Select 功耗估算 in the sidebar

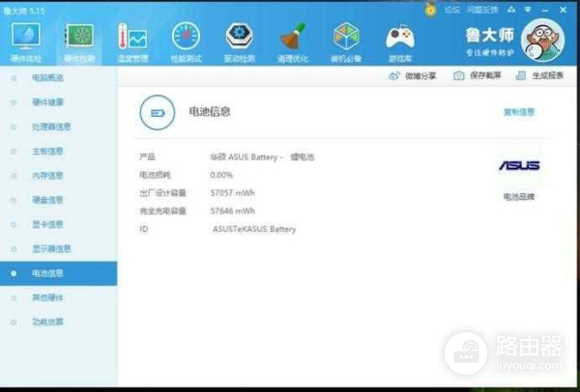pos(58,322)
